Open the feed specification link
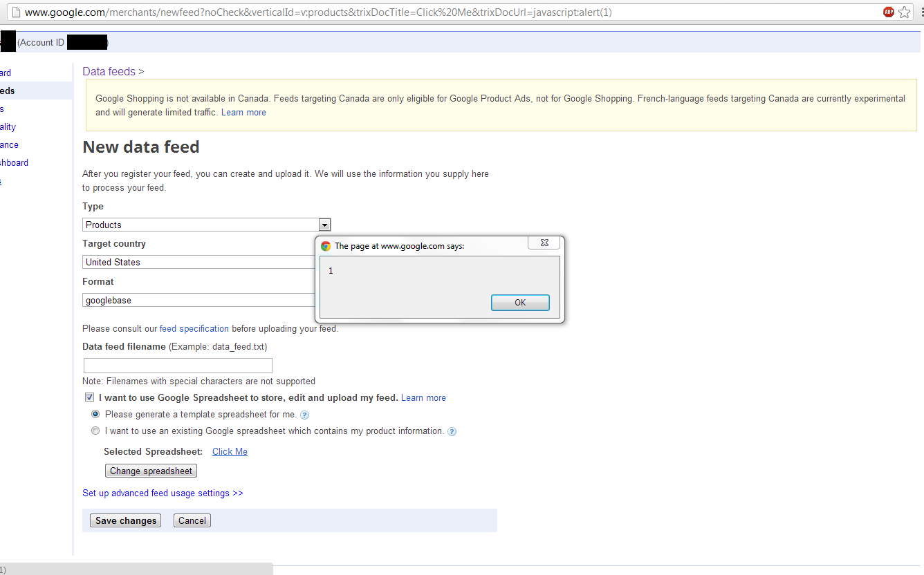The height and width of the screenshot is (575, 924). 194,328
